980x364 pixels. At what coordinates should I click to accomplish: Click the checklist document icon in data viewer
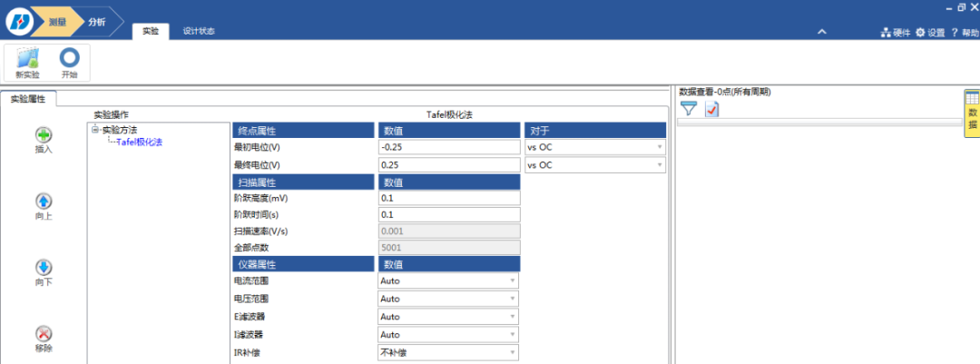tap(712, 109)
